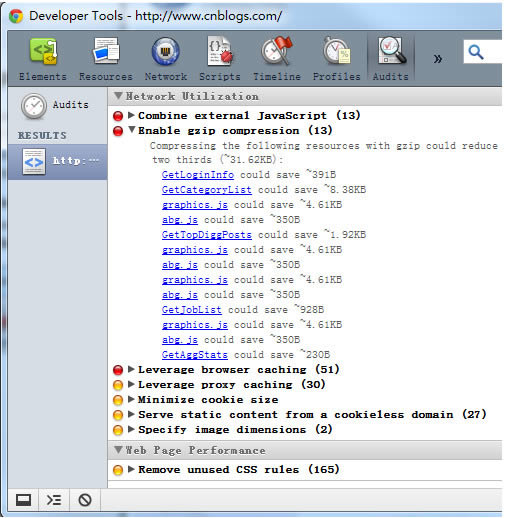Open the GetLoginInfo link
This screenshot has width=505, height=518.
point(198,174)
